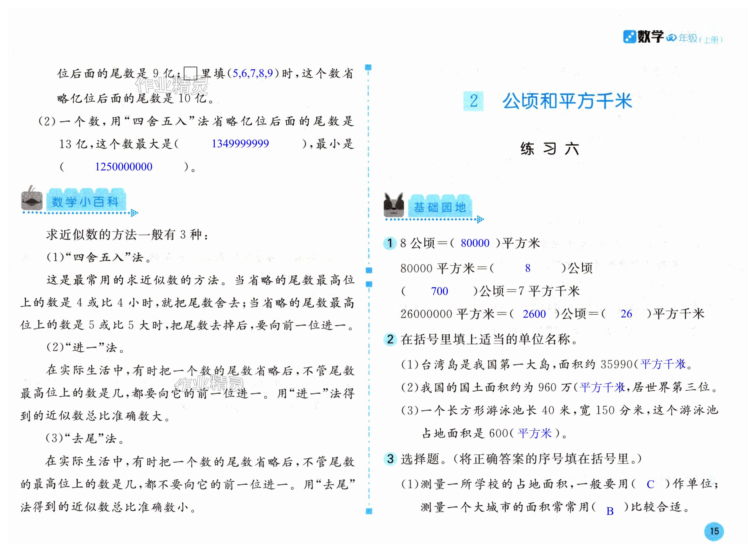Click the dotted arrow tip after 数学小百科
756x552 pixels.
pyautogui.click(x=134, y=213)
